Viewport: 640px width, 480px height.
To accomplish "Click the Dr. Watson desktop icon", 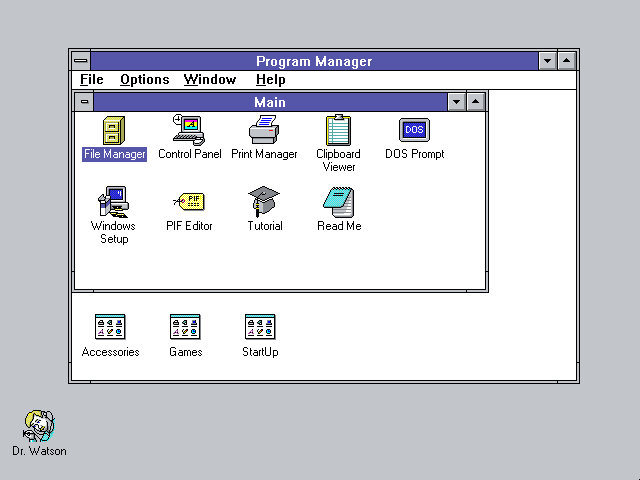I will 39,425.
